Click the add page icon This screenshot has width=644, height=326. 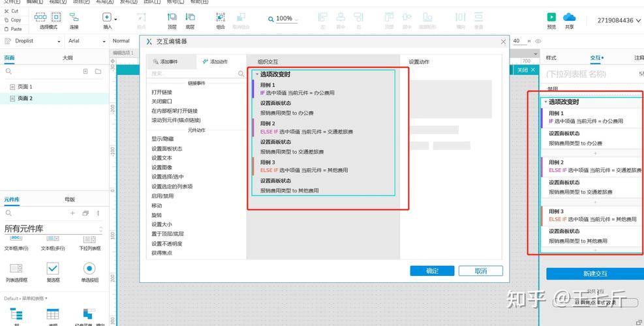coord(85,72)
